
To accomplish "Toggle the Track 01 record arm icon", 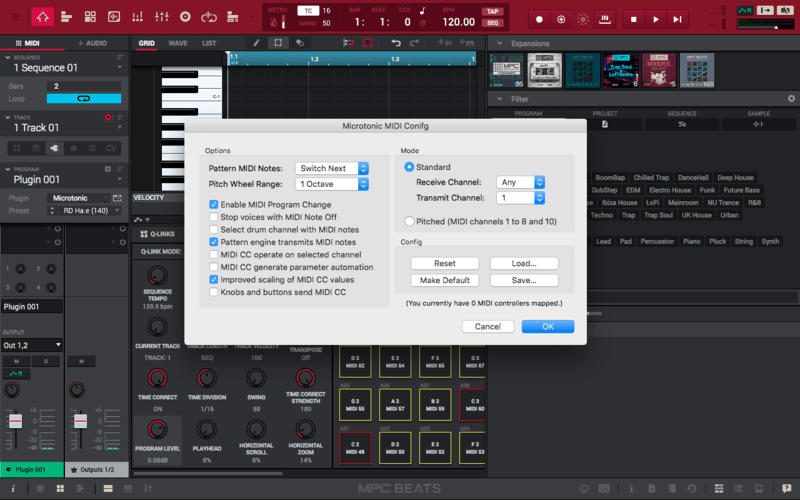I will pyautogui.click(x=108, y=117).
